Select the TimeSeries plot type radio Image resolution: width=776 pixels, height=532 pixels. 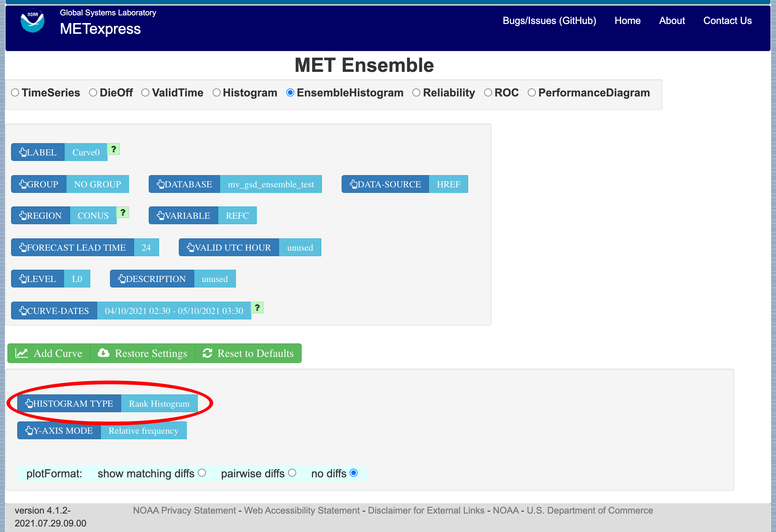pos(15,92)
